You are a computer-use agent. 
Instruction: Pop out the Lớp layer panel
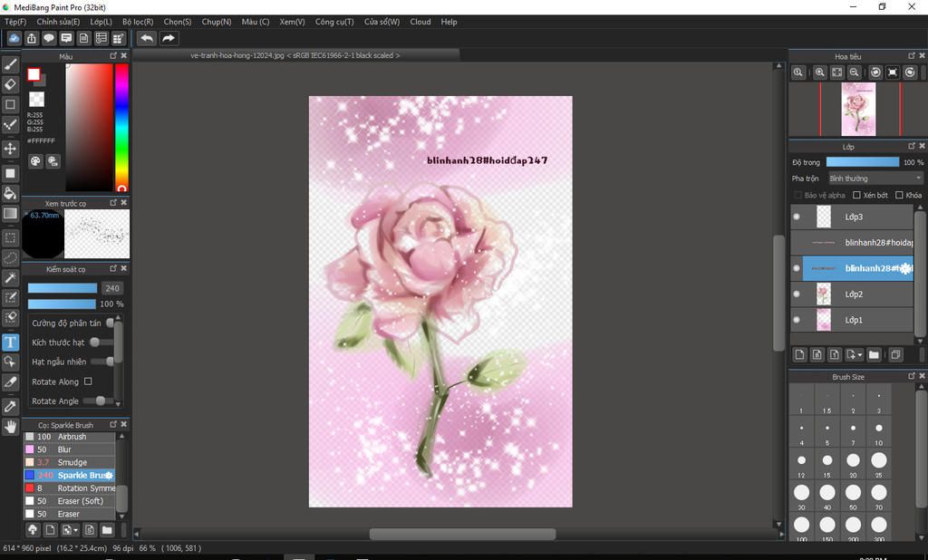pyautogui.click(x=912, y=146)
